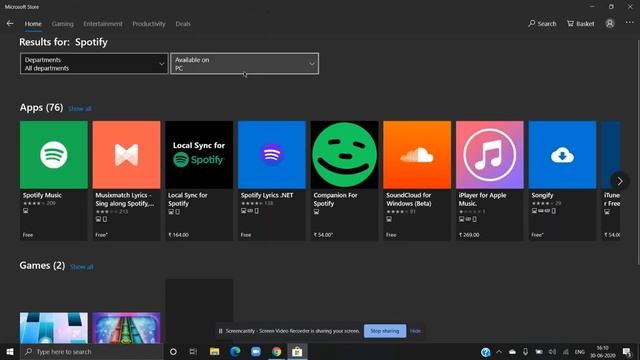Click the microphone tray icon
This screenshot has width=640, height=360.
[525, 352]
